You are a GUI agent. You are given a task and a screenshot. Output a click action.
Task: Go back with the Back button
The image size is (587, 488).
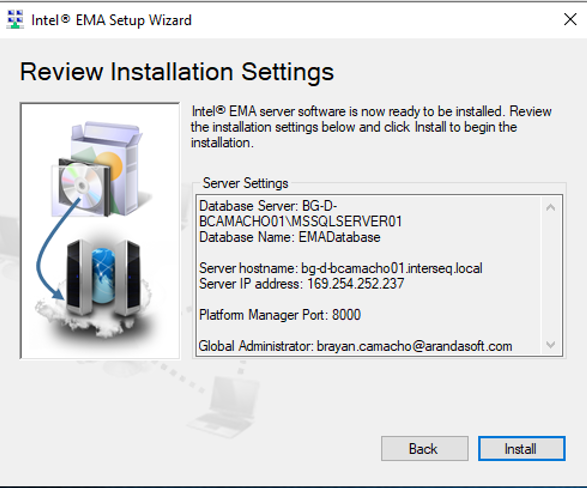coord(425,448)
